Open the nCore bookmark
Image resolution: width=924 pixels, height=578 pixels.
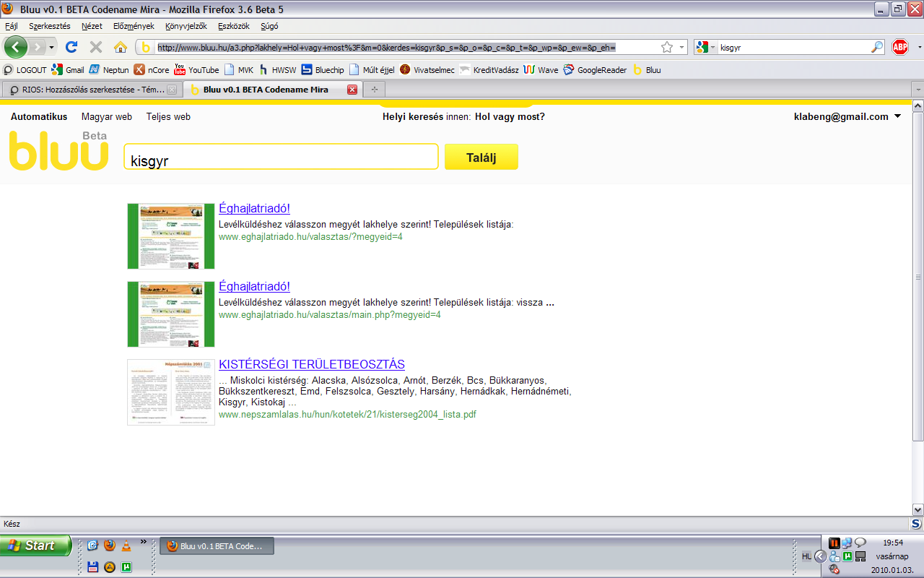click(x=152, y=70)
